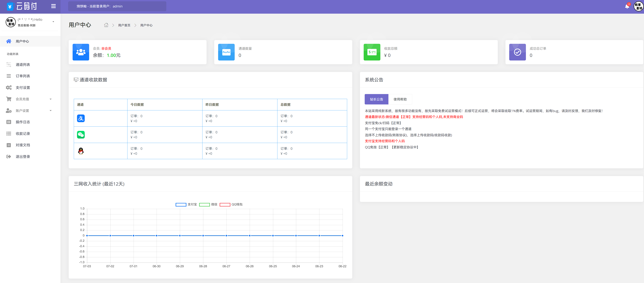This screenshot has height=283, width=644.
Task: Click the 最近余额变动 heading
Action: (378, 184)
